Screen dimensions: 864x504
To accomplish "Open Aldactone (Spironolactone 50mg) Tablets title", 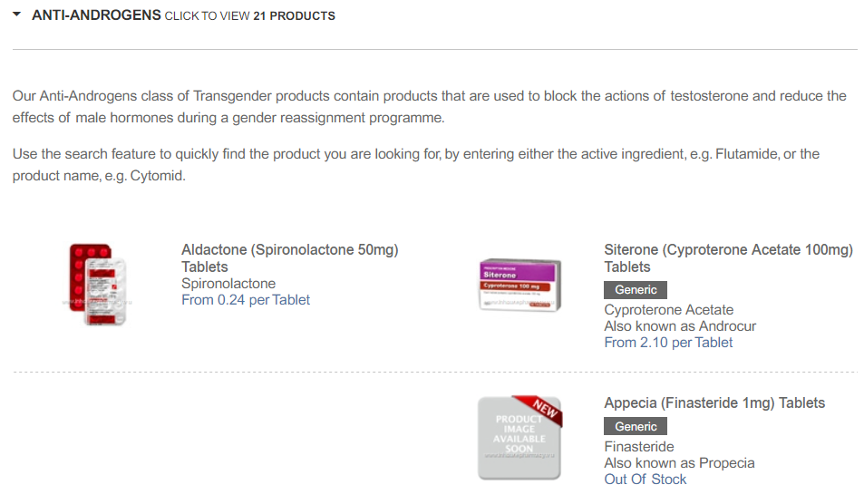I will 289,257.
